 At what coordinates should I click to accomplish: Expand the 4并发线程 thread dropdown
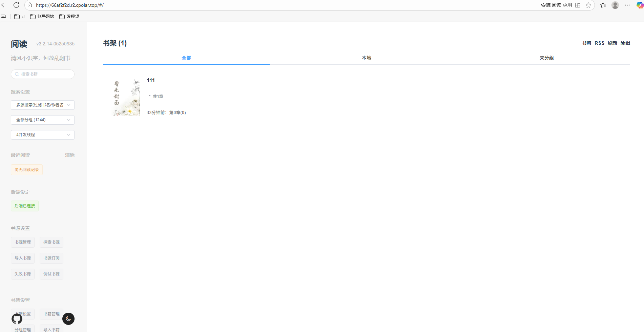[43, 135]
